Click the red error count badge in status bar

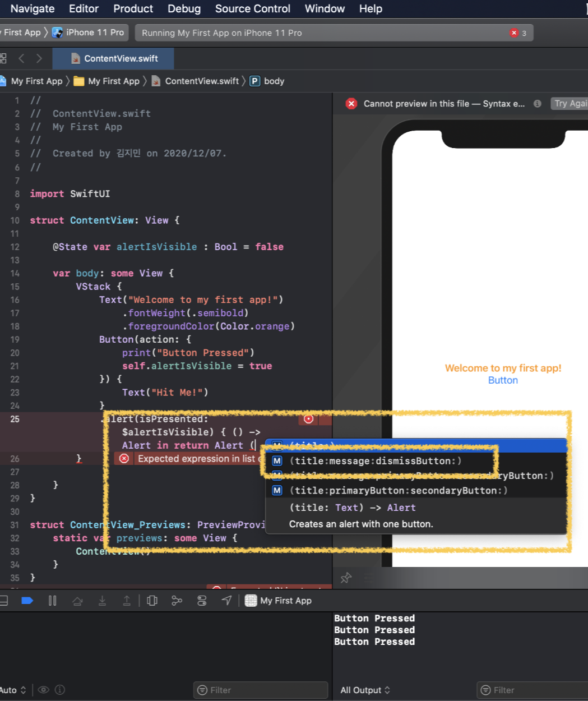tap(518, 33)
